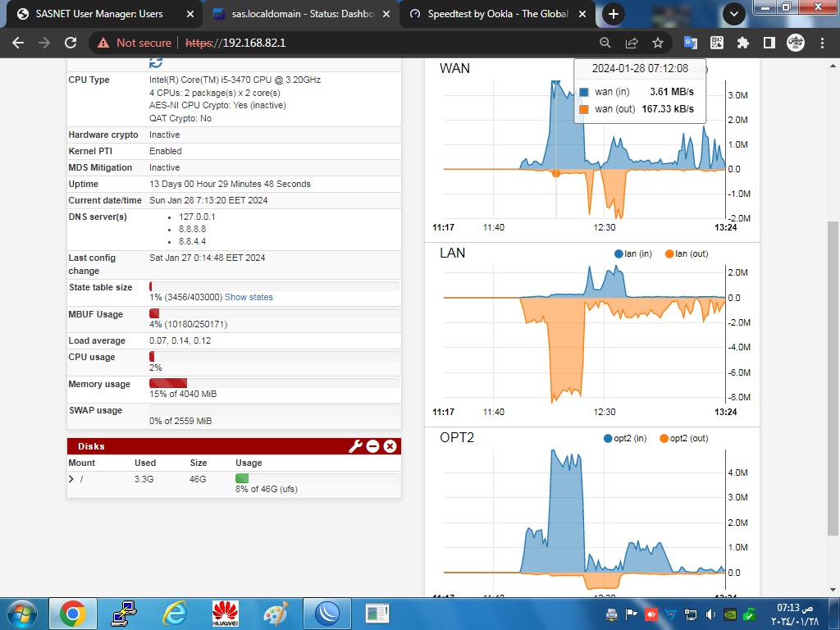Open the tab search dropdown arrow

coord(734,14)
